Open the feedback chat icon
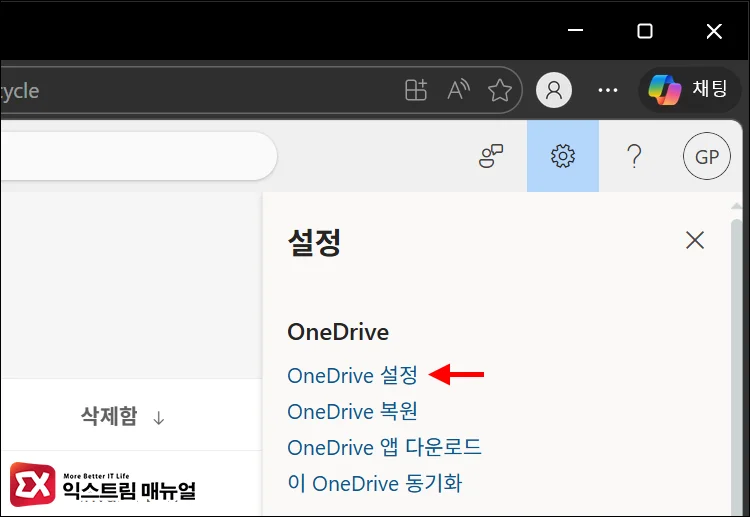This screenshot has height=517, width=750. pos(491,156)
